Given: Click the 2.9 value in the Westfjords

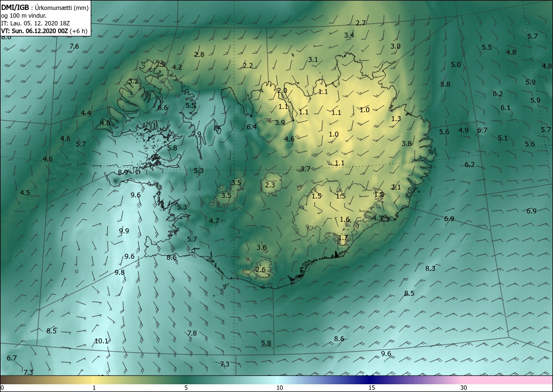Looking at the screenshot, I should tap(160, 64).
